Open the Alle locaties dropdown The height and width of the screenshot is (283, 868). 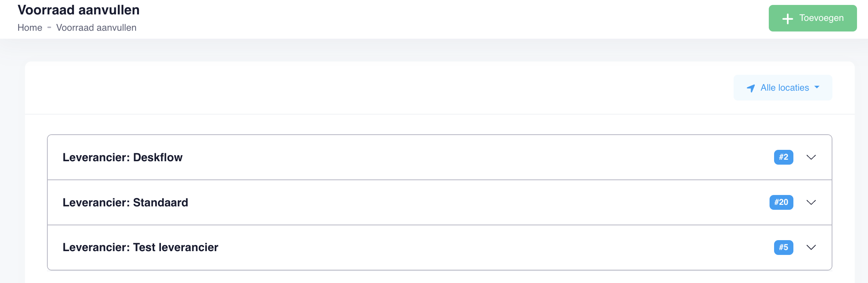[x=783, y=88]
